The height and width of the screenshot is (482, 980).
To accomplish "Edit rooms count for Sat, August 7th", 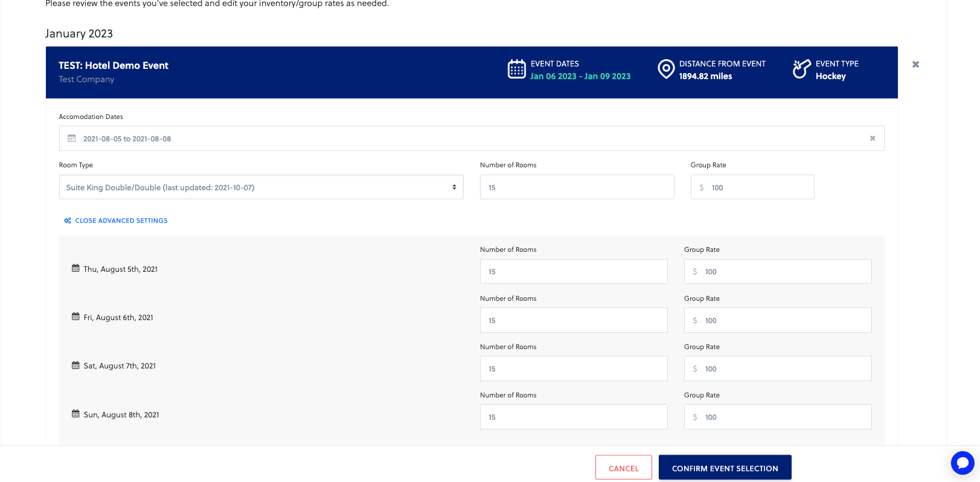I will (573, 368).
